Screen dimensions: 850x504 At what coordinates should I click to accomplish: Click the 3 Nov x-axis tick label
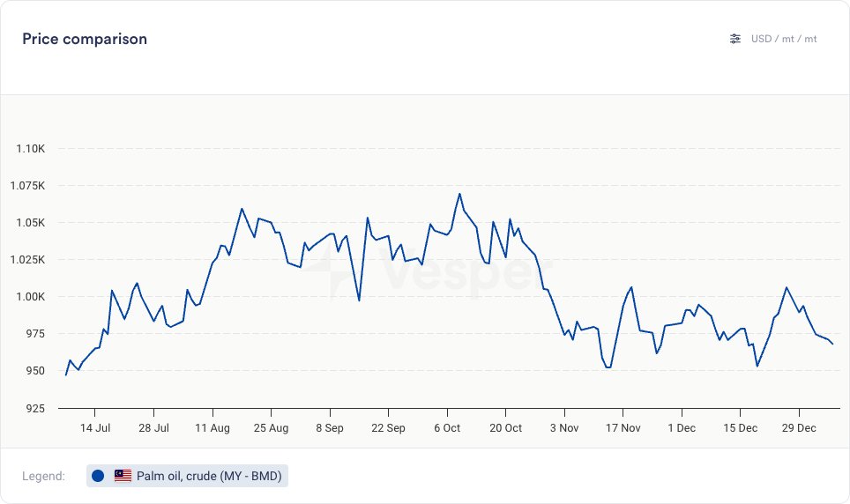pos(564,428)
